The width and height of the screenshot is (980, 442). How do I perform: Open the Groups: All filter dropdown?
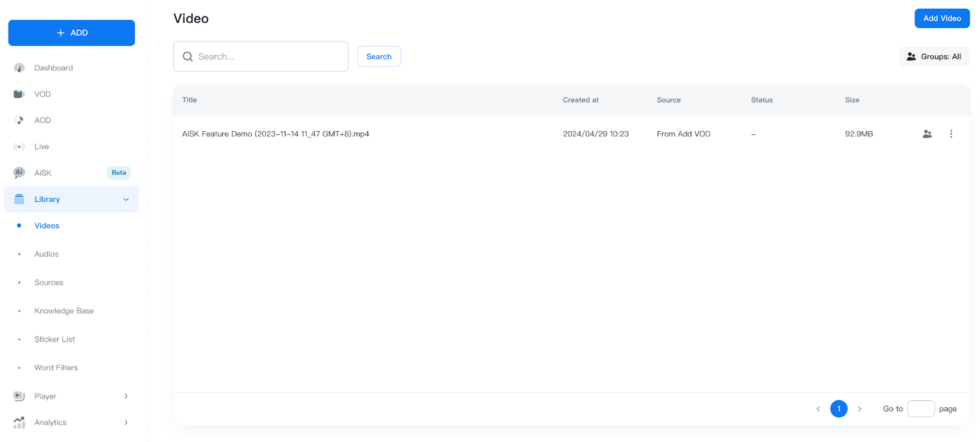934,56
